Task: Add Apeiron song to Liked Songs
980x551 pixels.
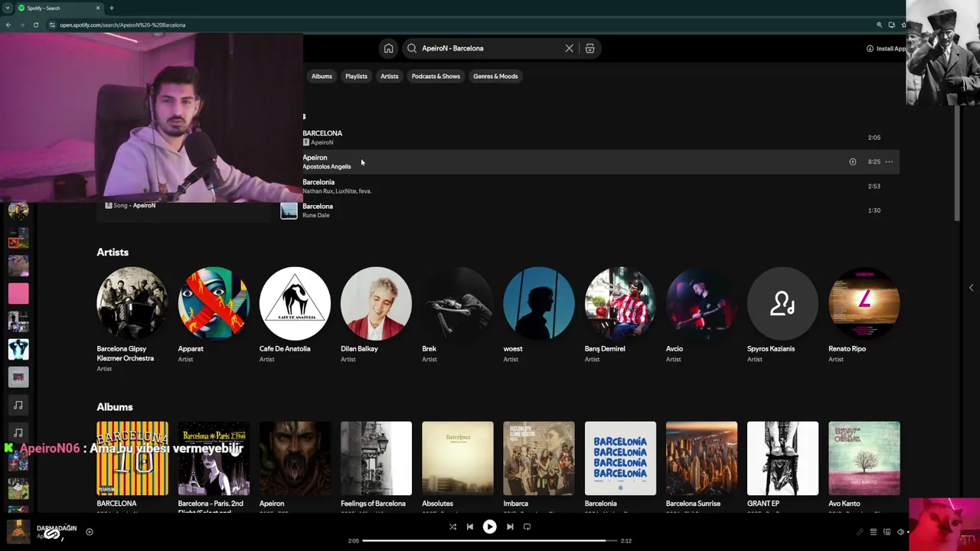Action: (852, 161)
